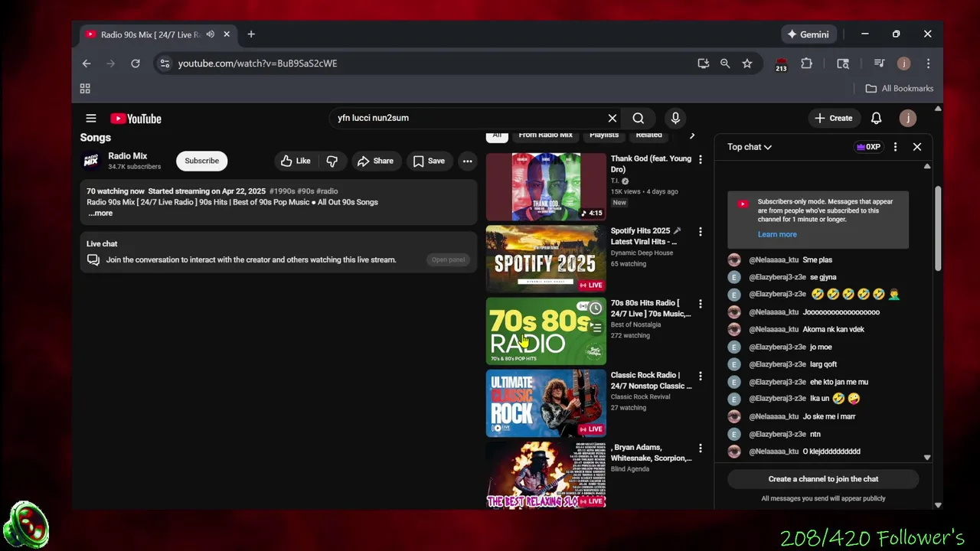Screen dimensions: 980x551
Task: Run search with magnifier button
Action: 639,119
